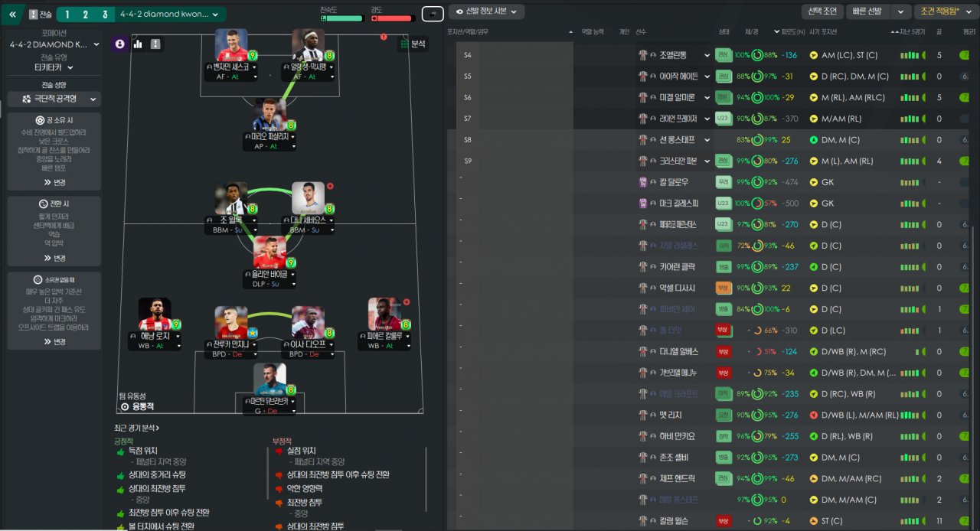Click 득점 위치 thumbs-up icon
The height and width of the screenshot is (531, 980).
click(x=120, y=451)
